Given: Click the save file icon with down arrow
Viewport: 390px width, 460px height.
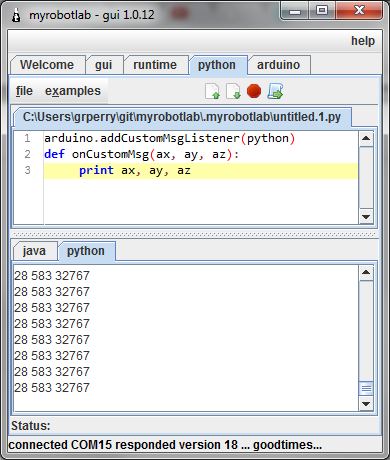Looking at the screenshot, I should (x=233, y=91).
